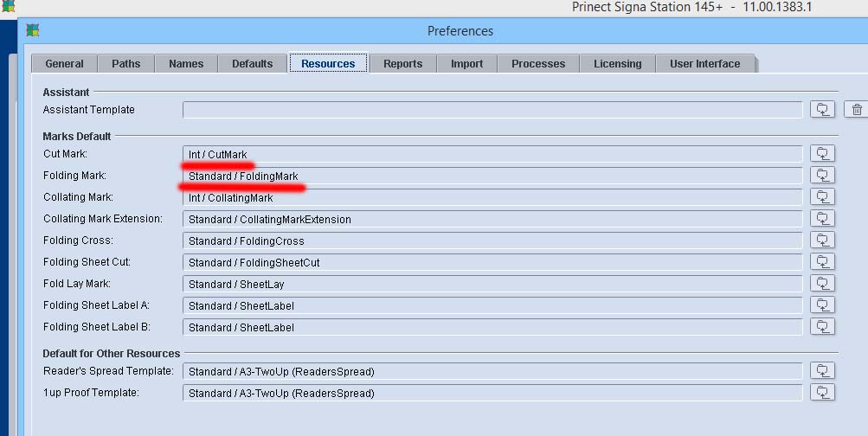Click the 'Cut Mark:' label

65,153
